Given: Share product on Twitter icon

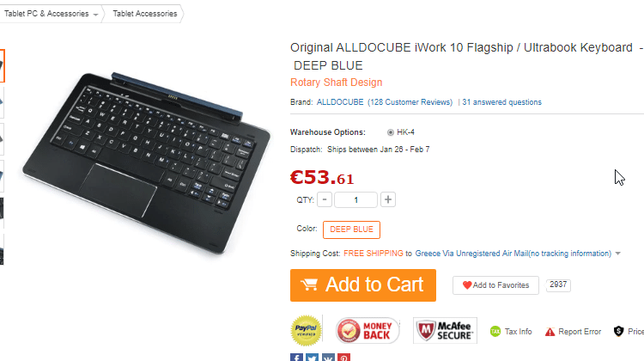Looking at the screenshot, I should point(313,357).
